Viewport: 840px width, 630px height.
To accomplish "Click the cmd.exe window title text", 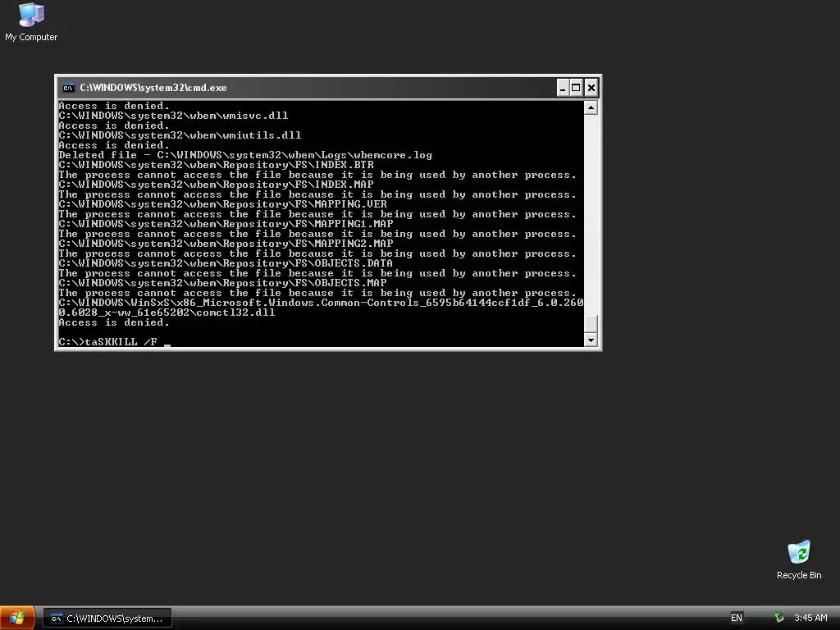I will (153, 88).
